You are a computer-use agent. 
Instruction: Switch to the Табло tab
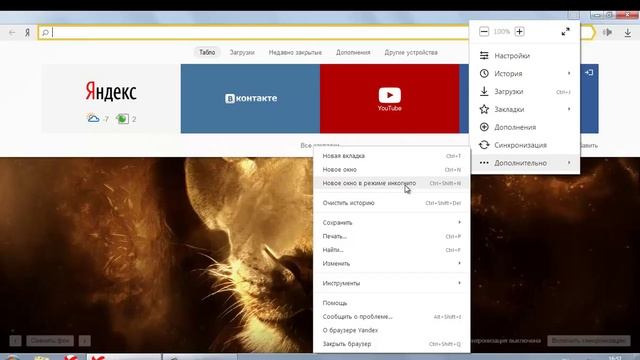click(207, 52)
